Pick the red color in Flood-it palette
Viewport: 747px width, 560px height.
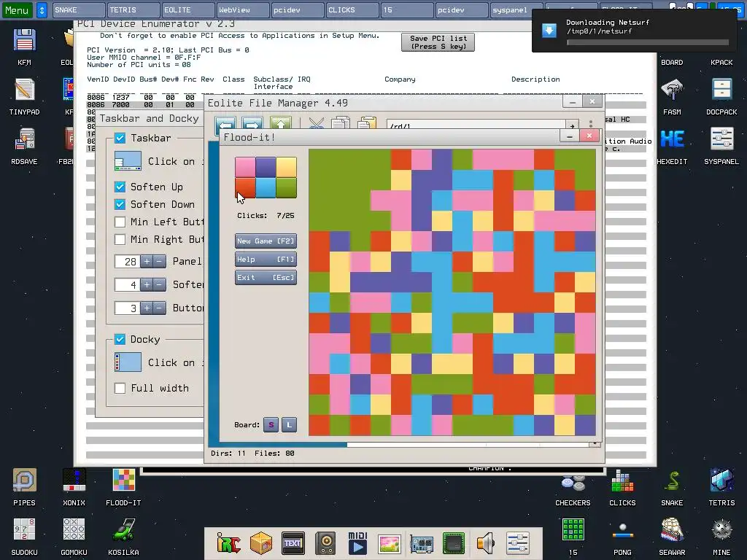[x=245, y=188]
